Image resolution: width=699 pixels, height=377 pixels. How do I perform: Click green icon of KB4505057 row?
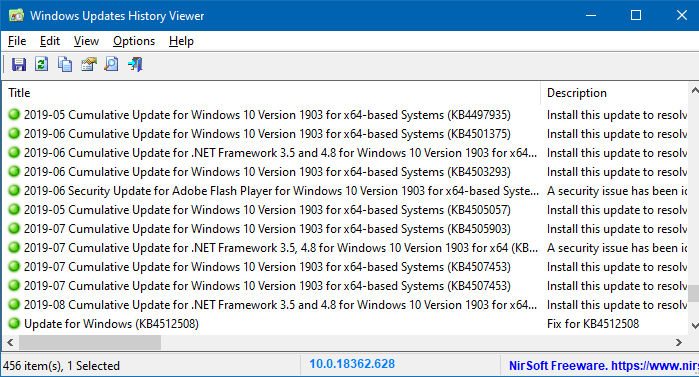[x=14, y=209]
